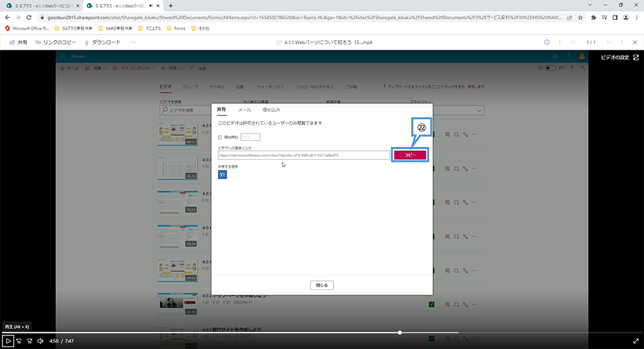Screen dimensions: 644x349
Task: Expand the 作成 menu in Stream
Action: click(x=171, y=68)
